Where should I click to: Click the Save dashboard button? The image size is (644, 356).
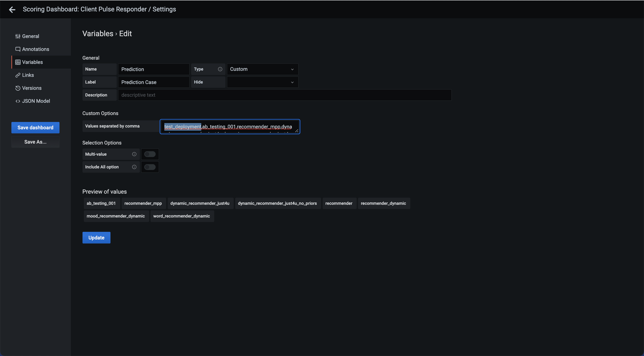(x=35, y=128)
